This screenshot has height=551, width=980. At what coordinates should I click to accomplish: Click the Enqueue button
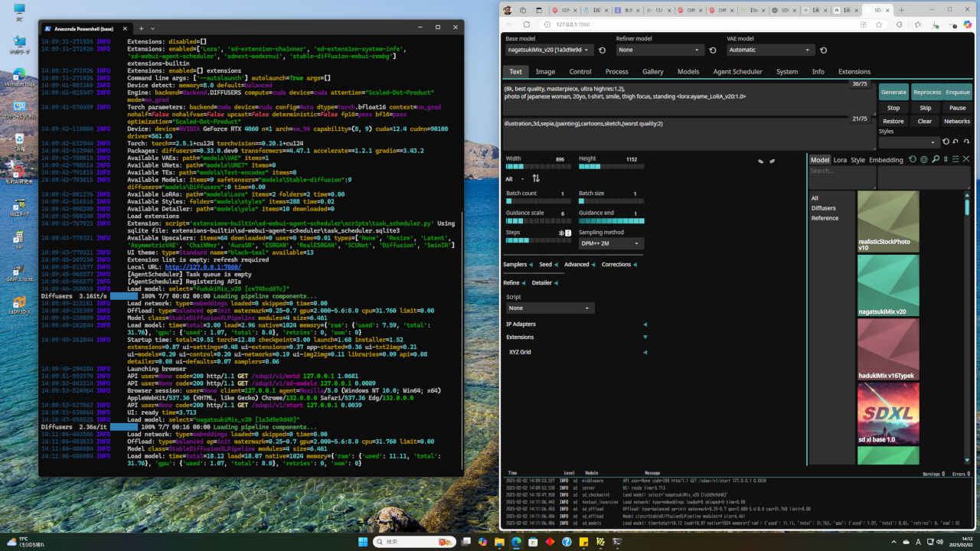click(957, 92)
